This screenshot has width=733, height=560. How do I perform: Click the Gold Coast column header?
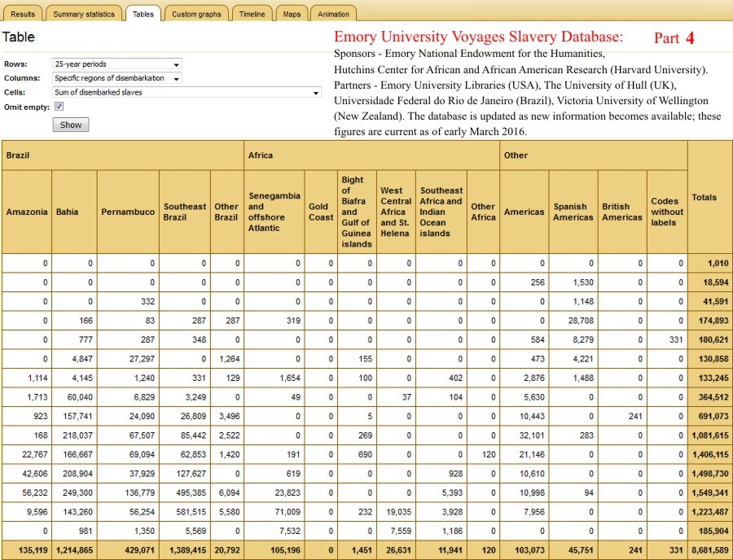pyautogui.click(x=321, y=212)
